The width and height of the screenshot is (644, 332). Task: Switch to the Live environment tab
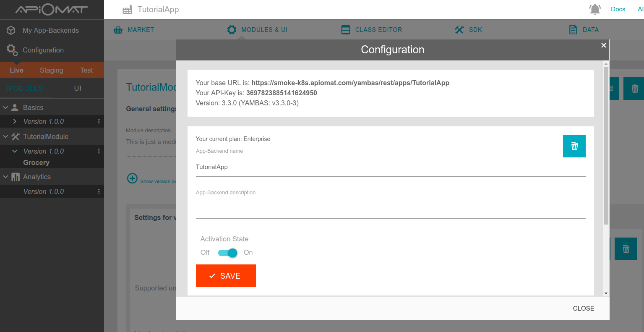coord(17,70)
